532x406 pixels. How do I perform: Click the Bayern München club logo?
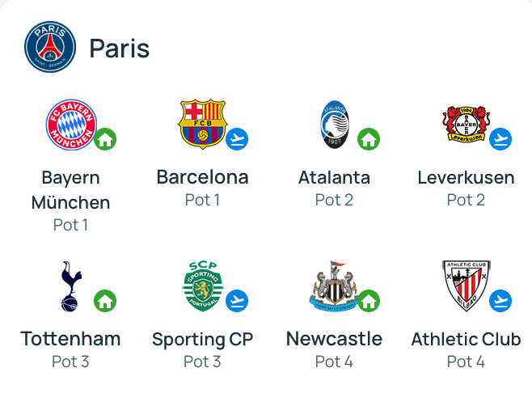coord(70,125)
